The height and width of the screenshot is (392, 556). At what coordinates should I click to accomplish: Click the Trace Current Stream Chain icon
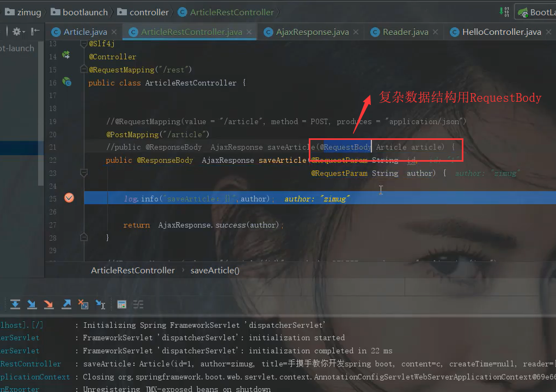point(138,304)
